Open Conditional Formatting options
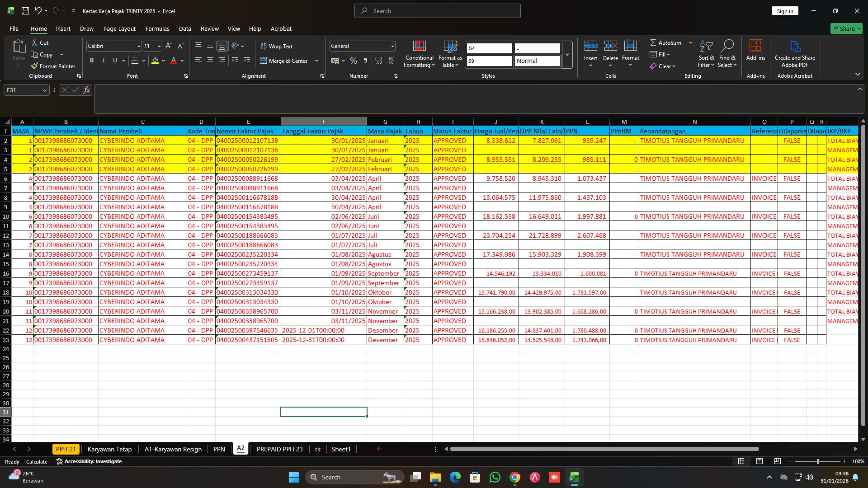Image resolution: width=868 pixels, height=488 pixels. [x=419, y=54]
